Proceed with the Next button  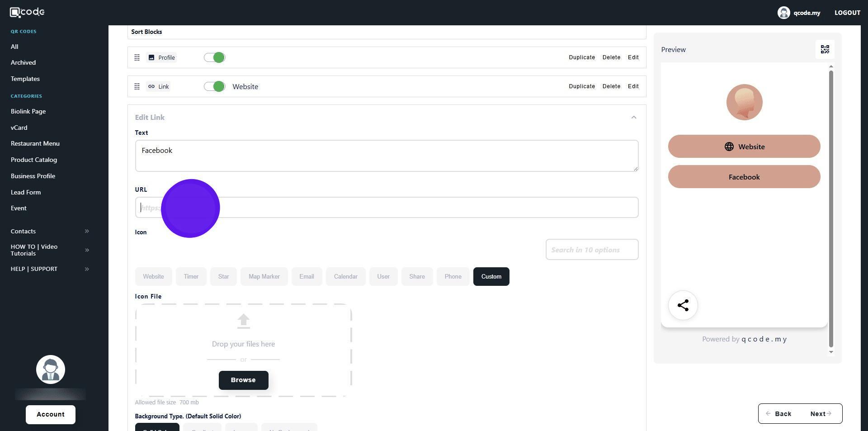[x=821, y=414]
